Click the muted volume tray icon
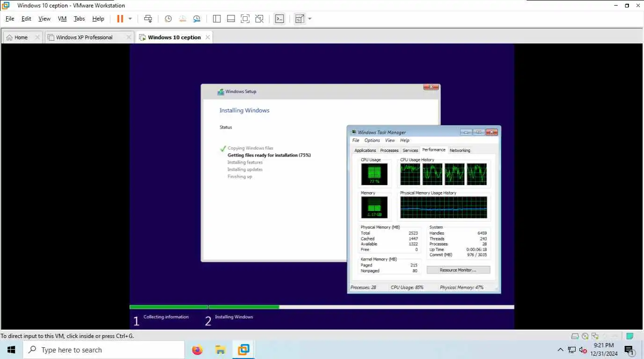Image resolution: width=644 pixels, height=359 pixels. [x=583, y=350]
